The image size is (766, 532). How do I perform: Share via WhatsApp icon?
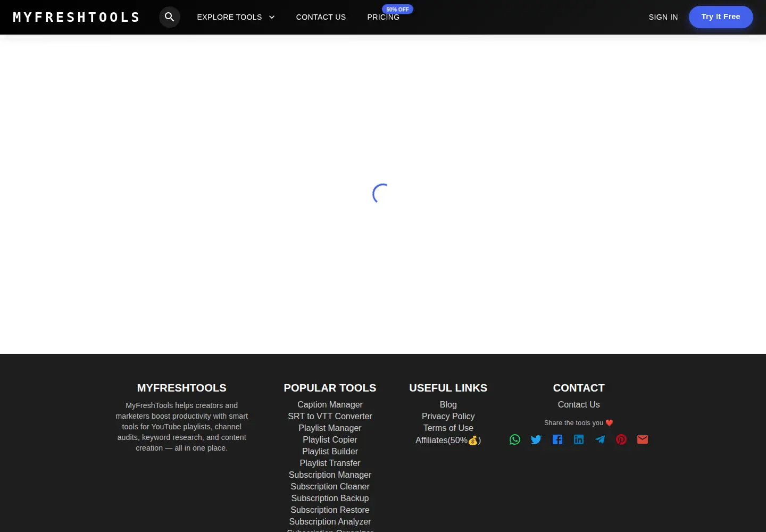point(515,439)
